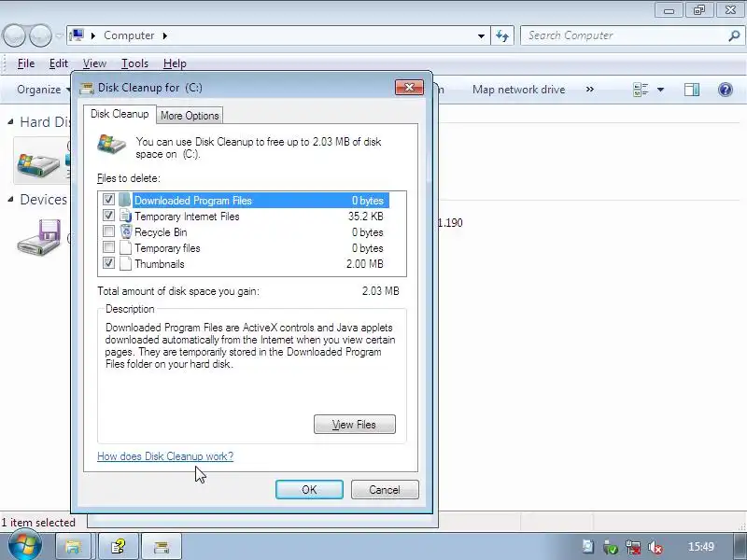Enable the Temporary files checkbox
The image size is (747, 560).
[x=108, y=247]
